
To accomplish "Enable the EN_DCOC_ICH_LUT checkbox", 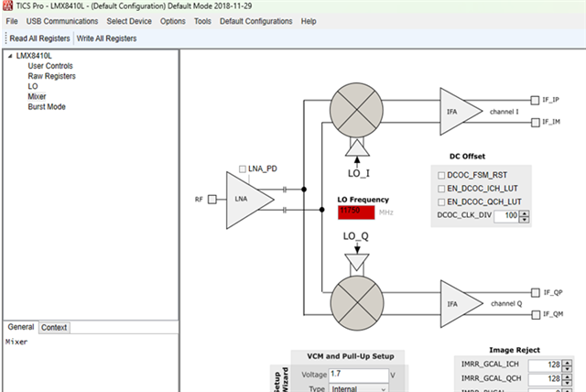I will click(x=441, y=189).
